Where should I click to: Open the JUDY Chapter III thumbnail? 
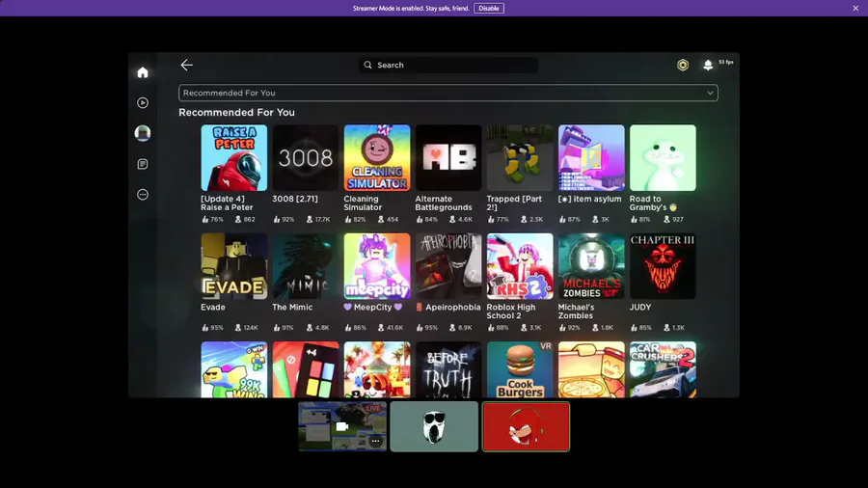click(x=663, y=266)
